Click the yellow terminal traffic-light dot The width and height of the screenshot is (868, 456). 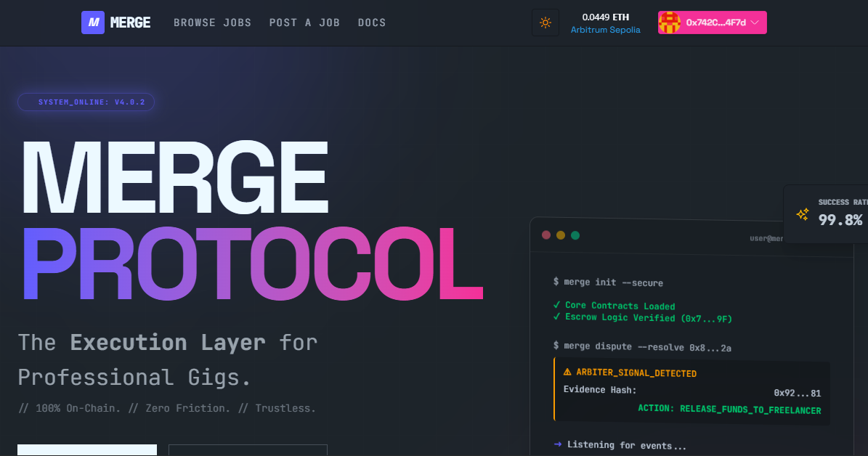pos(560,235)
